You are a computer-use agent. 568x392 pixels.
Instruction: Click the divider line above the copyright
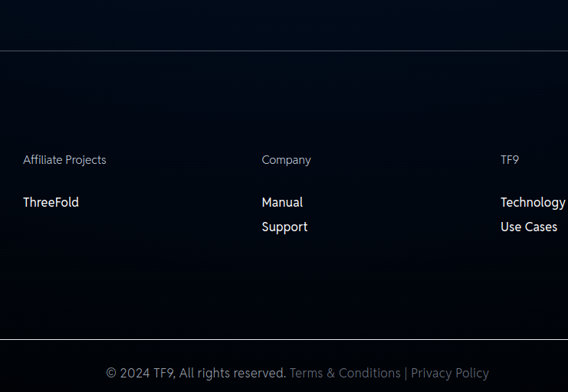[284, 339]
